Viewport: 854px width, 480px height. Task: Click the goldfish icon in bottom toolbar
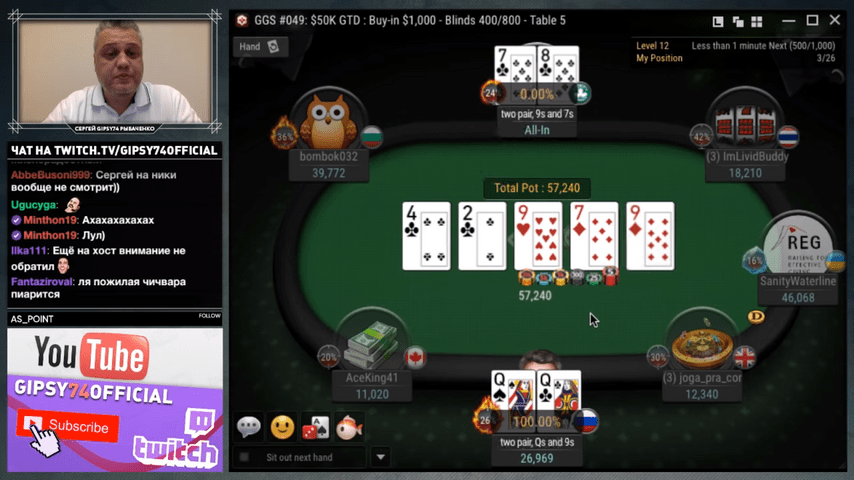pyautogui.click(x=349, y=427)
